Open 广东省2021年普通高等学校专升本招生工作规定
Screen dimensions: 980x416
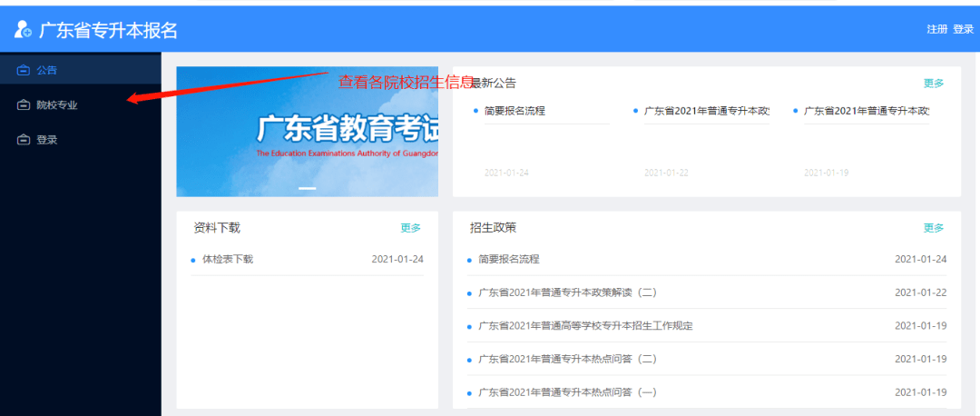click(x=585, y=326)
